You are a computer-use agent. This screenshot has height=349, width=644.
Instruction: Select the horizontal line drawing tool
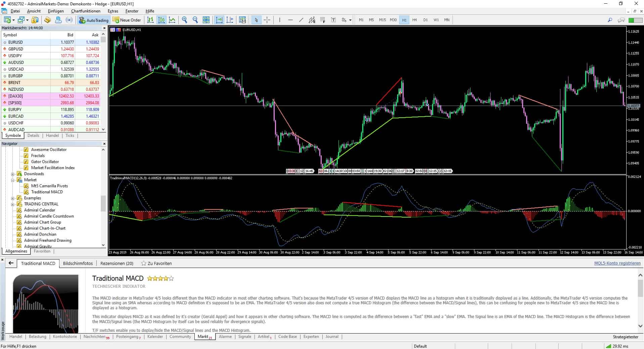pyautogui.click(x=290, y=20)
